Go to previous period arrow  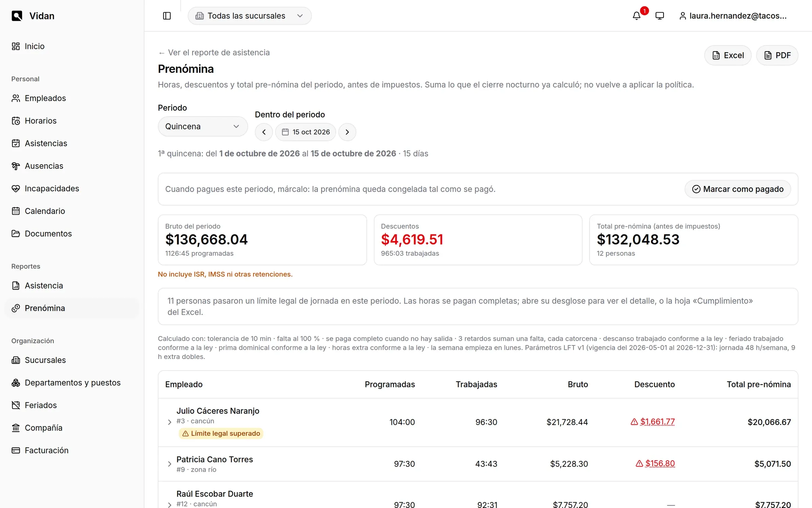(x=264, y=132)
